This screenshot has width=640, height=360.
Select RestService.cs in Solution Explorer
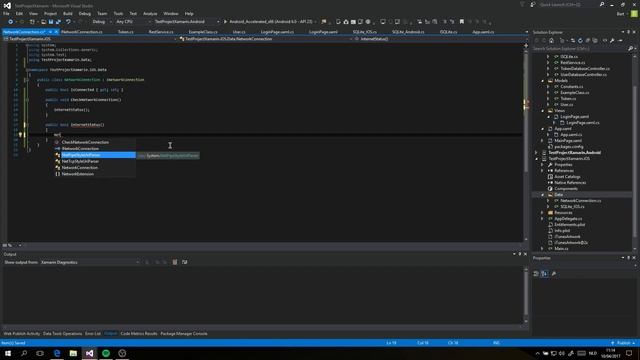coord(573,63)
